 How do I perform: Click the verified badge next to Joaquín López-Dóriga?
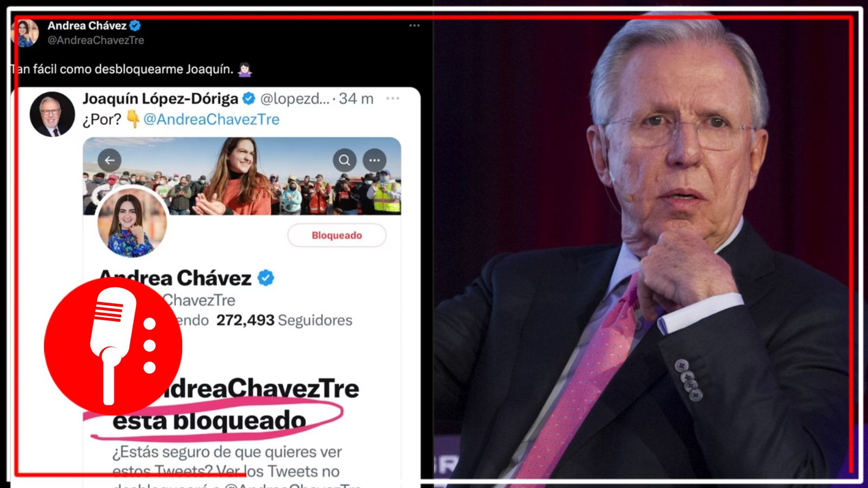(249, 98)
